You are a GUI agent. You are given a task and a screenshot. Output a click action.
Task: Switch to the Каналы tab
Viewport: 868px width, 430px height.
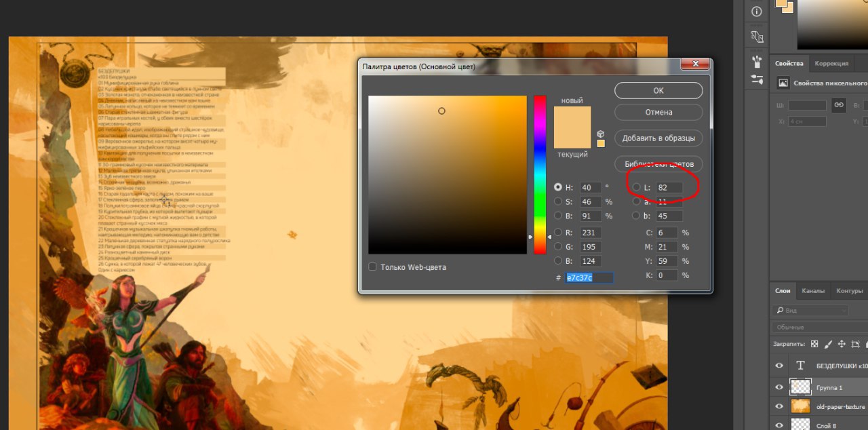tap(813, 290)
